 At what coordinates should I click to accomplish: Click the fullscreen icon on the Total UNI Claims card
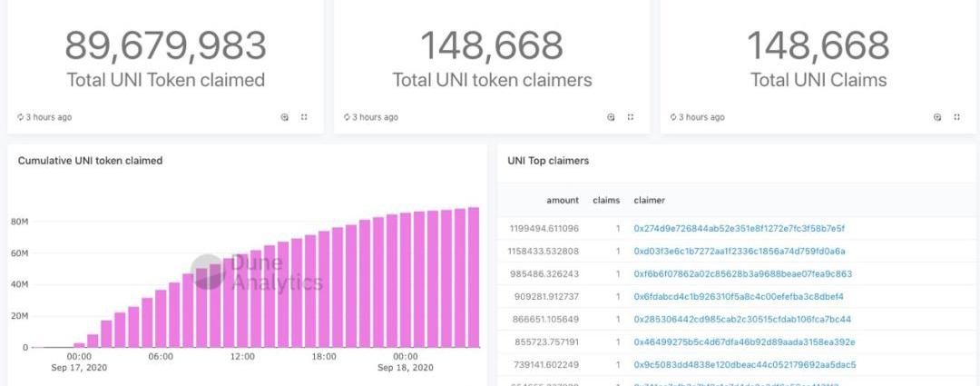point(957,117)
